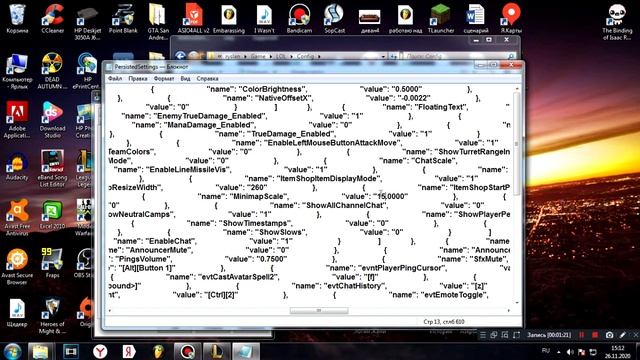The image size is (640, 360).
Task: Open the Вид menu in Notepad
Action: point(185,78)
